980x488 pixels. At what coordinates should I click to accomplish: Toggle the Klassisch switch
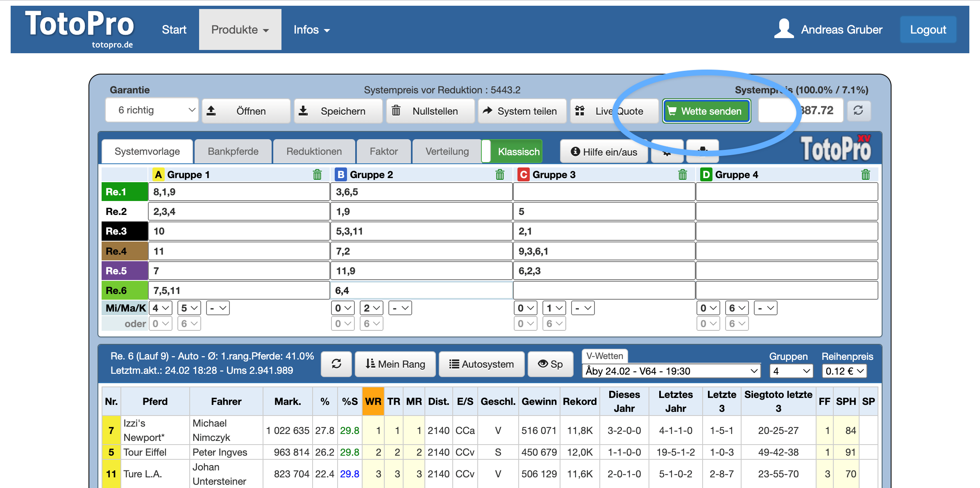[512, 151]
